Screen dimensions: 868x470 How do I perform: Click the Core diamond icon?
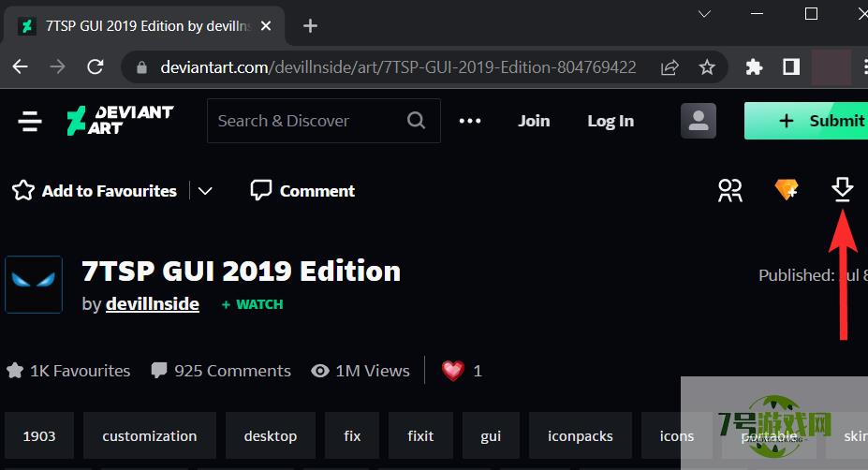787,190
